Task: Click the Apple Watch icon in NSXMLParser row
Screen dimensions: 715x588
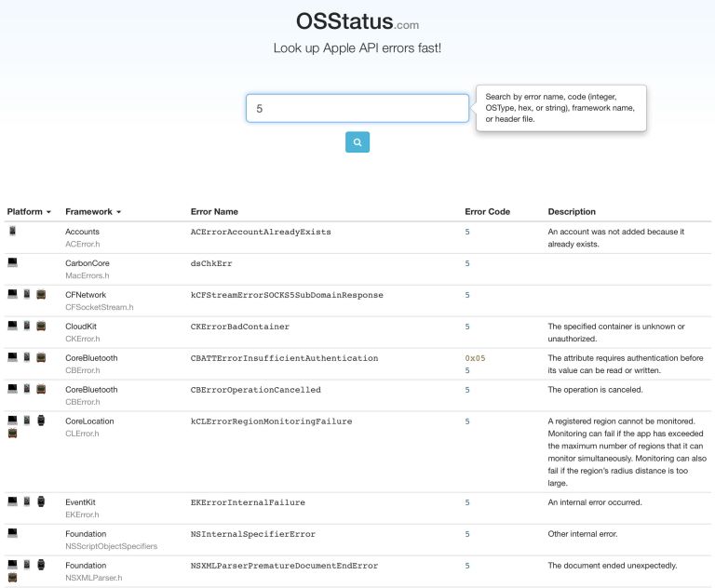Action: (x=41, y=565)
